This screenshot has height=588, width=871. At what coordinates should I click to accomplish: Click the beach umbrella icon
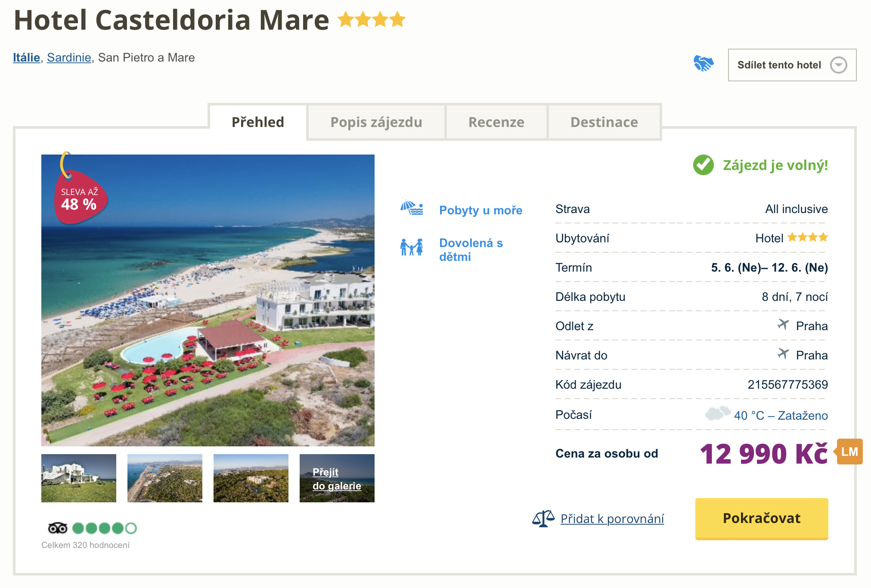click(x=412, y=208)
